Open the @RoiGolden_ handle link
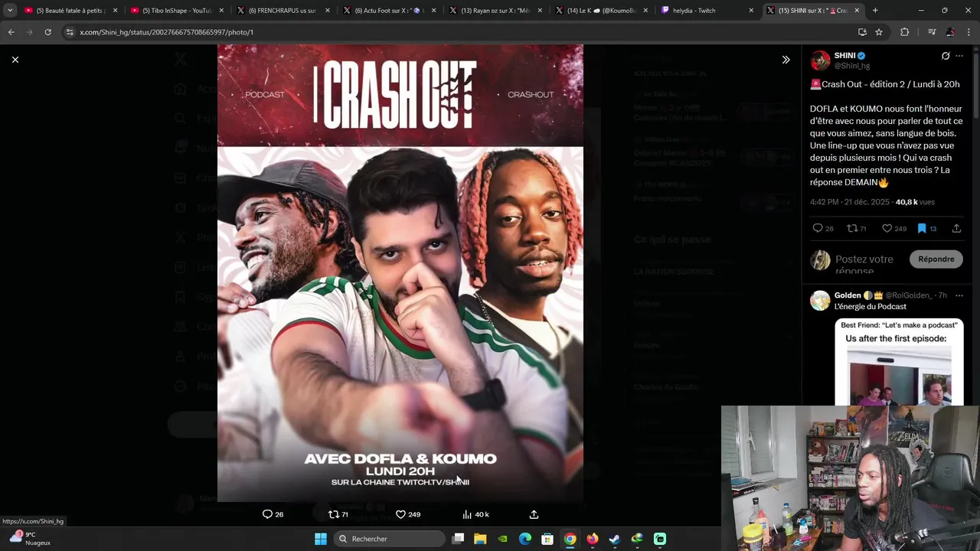This screenshot has height=551, width=980. point(909,295)
